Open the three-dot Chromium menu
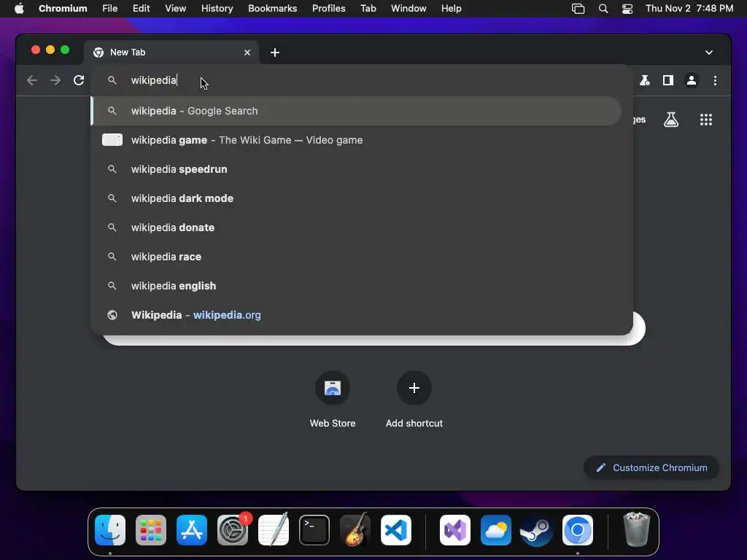747x560 pixels. click(715, 80)
